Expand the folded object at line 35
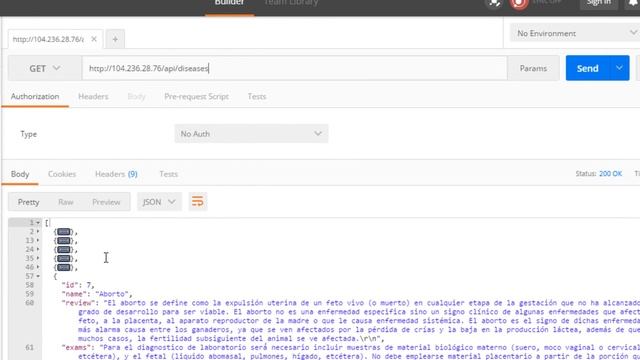 (38, 258)
